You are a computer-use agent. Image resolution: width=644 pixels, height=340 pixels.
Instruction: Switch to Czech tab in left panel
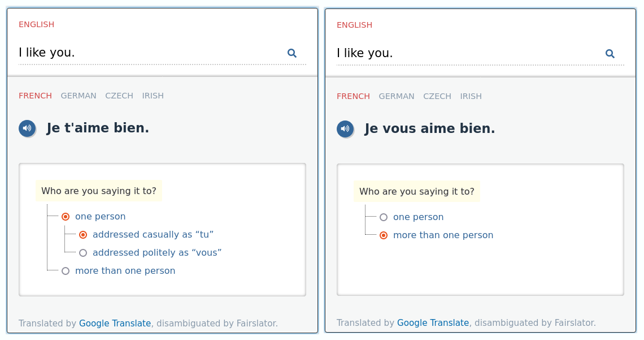coord(119,96)
